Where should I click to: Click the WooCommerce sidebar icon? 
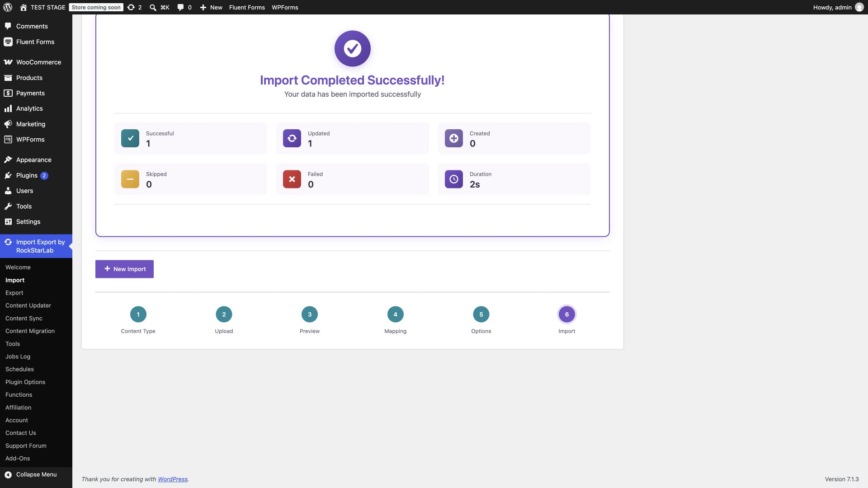point(8,62)
